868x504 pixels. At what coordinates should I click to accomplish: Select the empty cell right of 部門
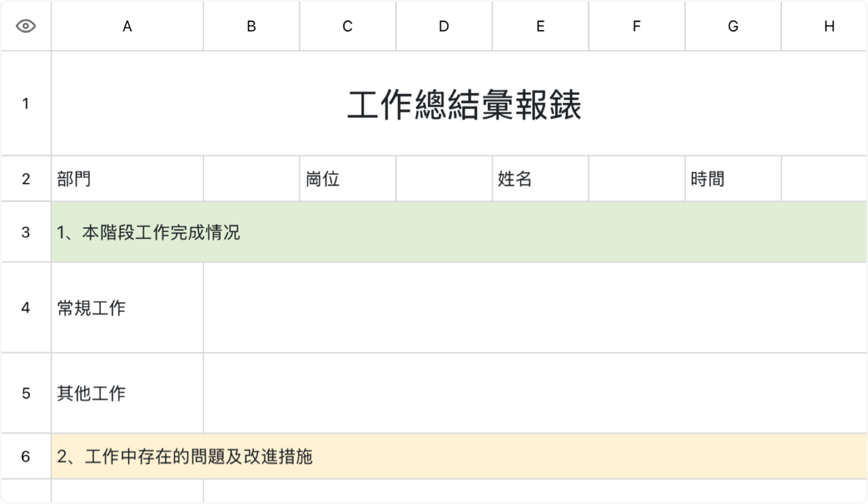coord(251,179)
